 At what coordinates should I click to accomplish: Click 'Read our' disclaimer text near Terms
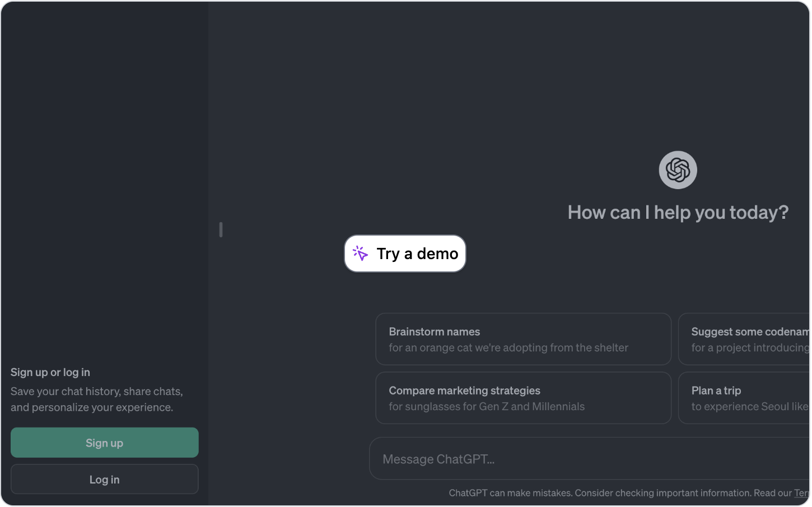click(774, 493)
